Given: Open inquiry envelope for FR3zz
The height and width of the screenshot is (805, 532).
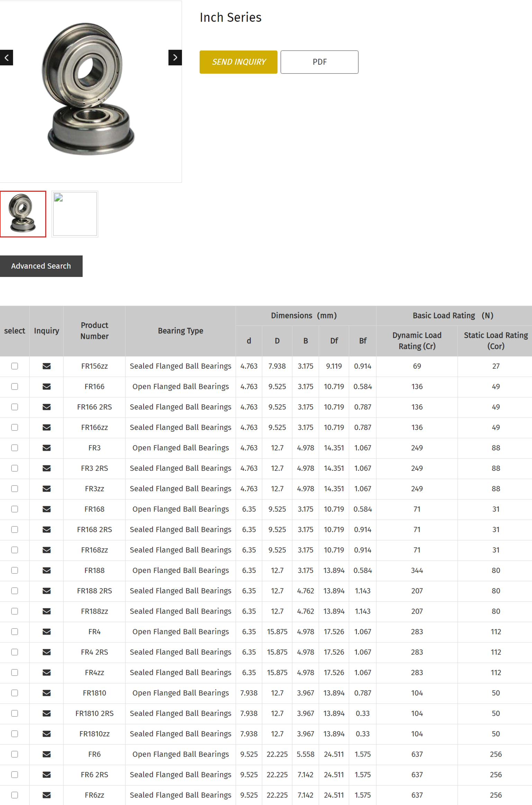Looking at the screenshot, I should point(46,489).
